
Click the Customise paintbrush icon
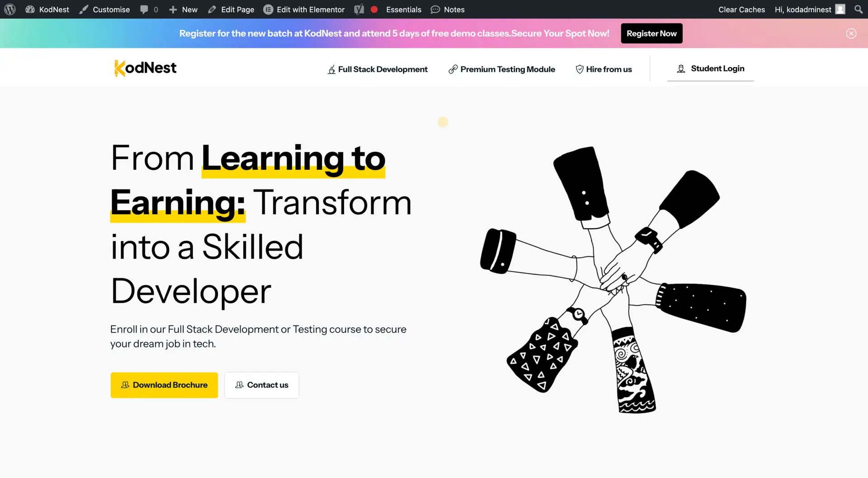84,9
